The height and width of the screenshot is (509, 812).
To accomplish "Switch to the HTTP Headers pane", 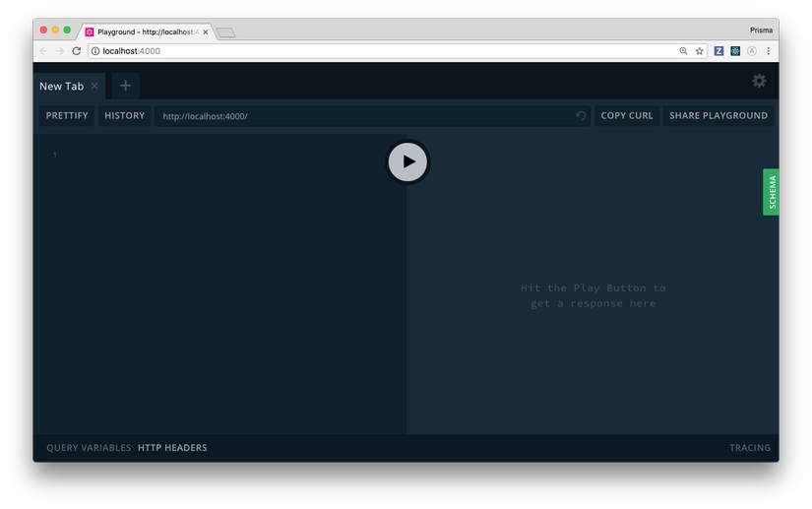I will [x=172, y=448].
